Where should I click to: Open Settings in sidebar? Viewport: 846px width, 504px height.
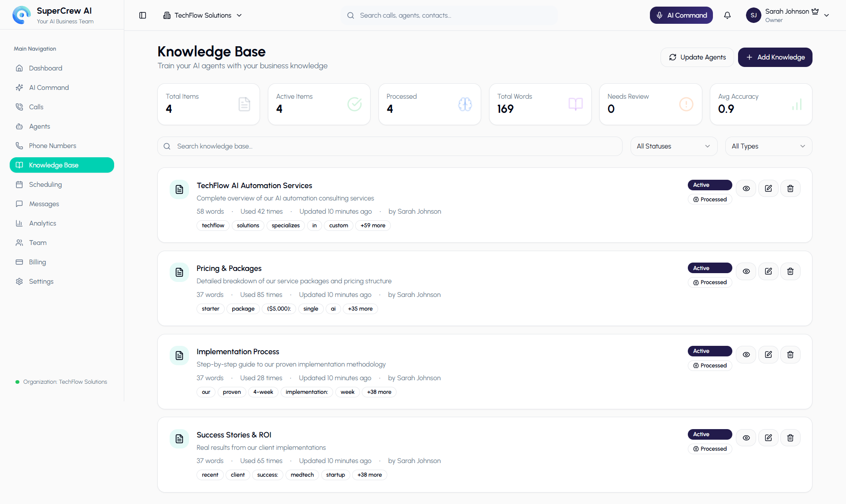click(x=62, y=282)
